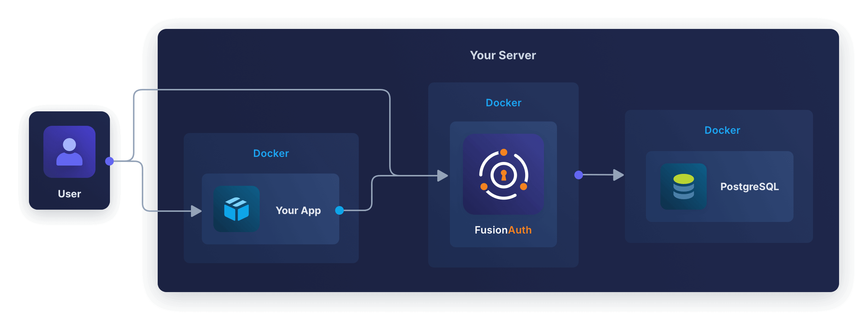Click the Docker label above Your App
Image resolution: width=868 pixels, height=321 pixels.
click(271, 153)
